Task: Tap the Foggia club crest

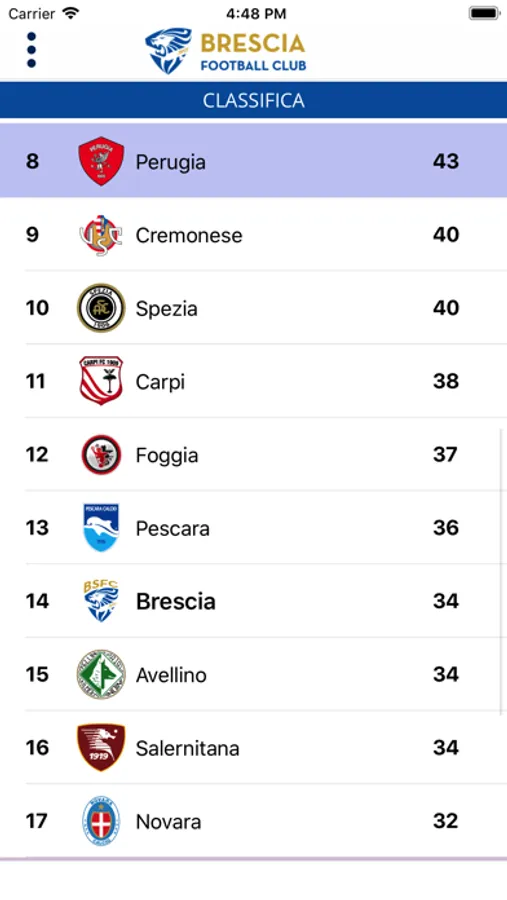Action: 101,455
